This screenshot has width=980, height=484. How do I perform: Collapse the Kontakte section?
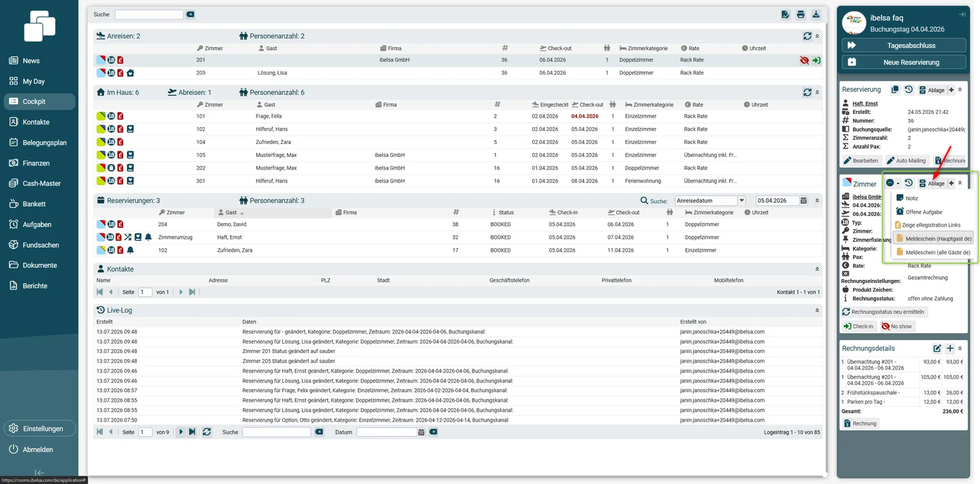tap(817, 269)
